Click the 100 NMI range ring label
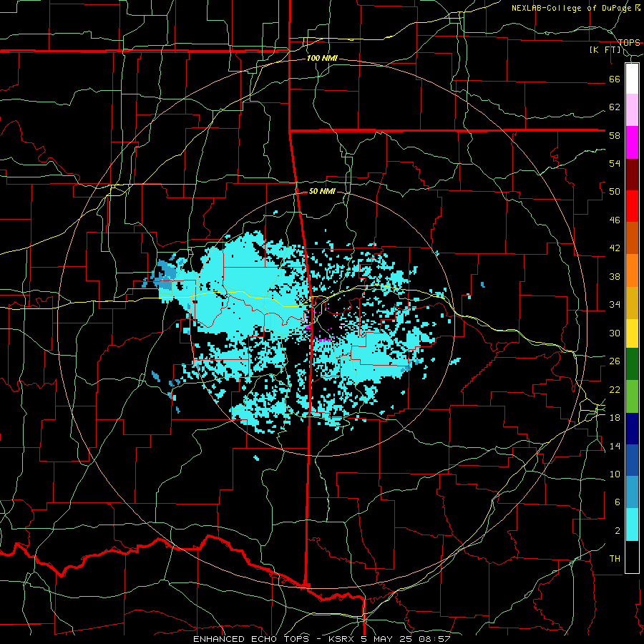The image size is (644, 644). 322,59
